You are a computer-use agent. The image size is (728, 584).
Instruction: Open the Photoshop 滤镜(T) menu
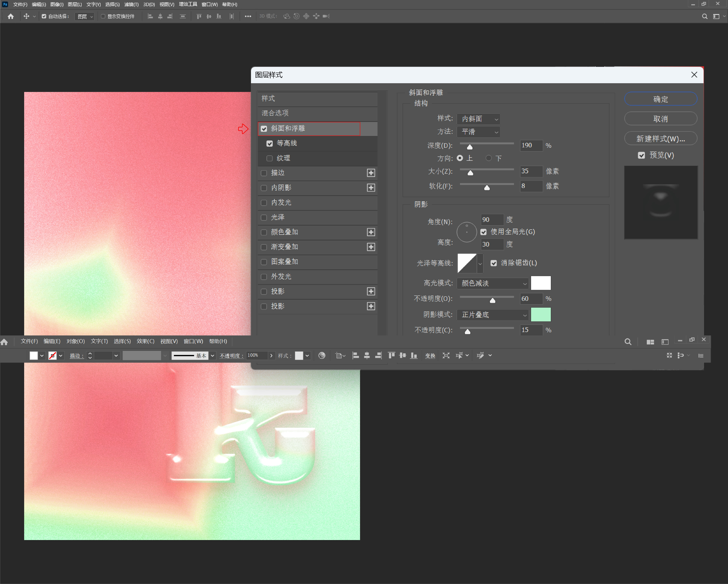click(x=131, y=4)
